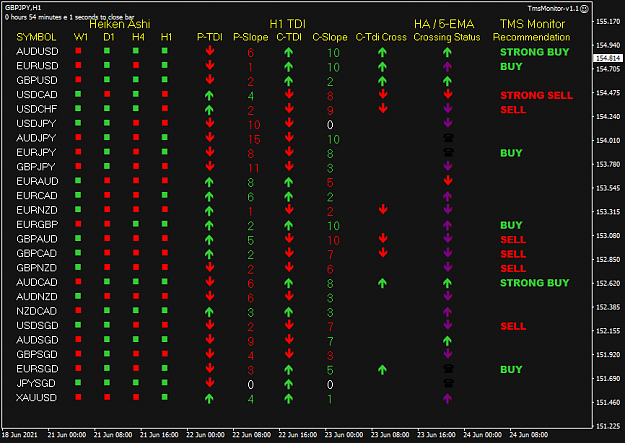Image resolution: width=625 pixels, height=443 pixels.
Task: Click XAUUSD green P-TDI up arrow
Action: coord(209,398)
